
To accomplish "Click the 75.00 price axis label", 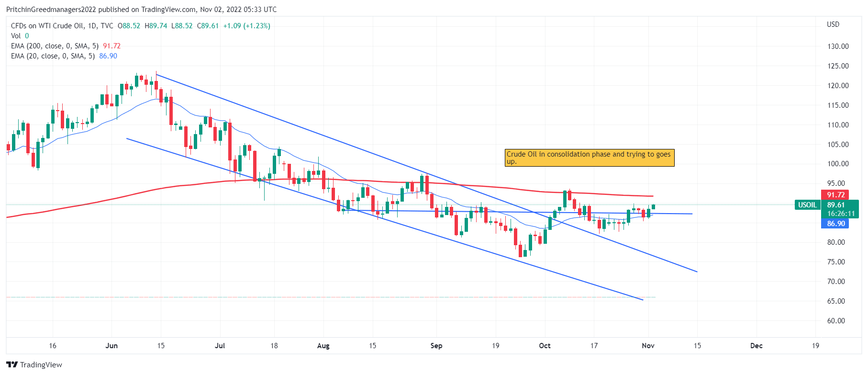I will (836, 262).
